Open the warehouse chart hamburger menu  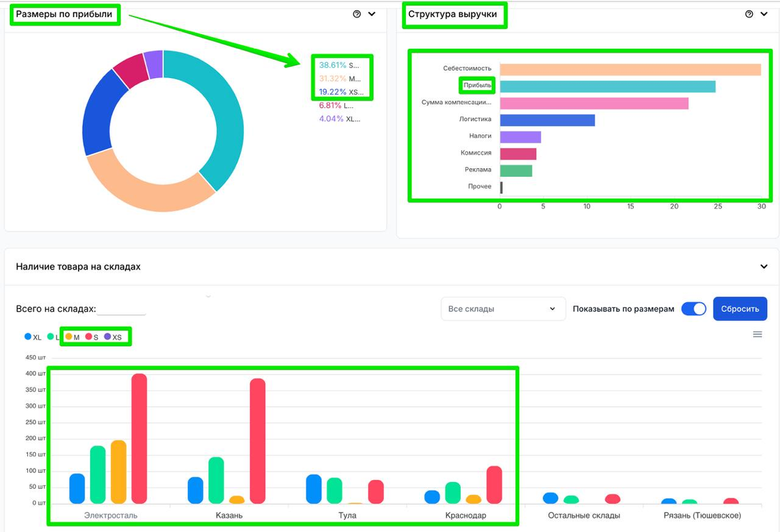click(x=757, y=335)
